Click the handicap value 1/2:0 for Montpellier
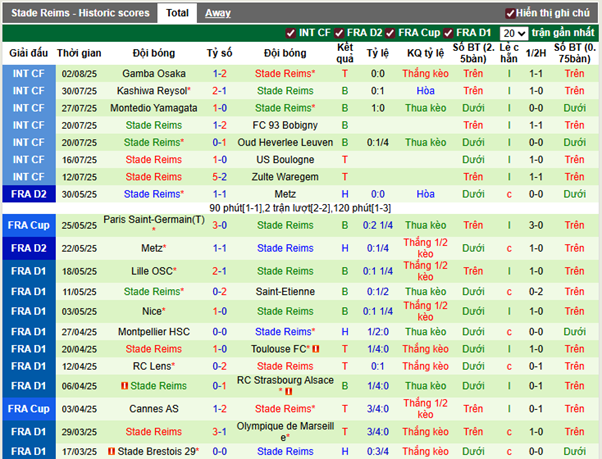Viewport: 602px width, 459px height. click(x=378, y=332)
